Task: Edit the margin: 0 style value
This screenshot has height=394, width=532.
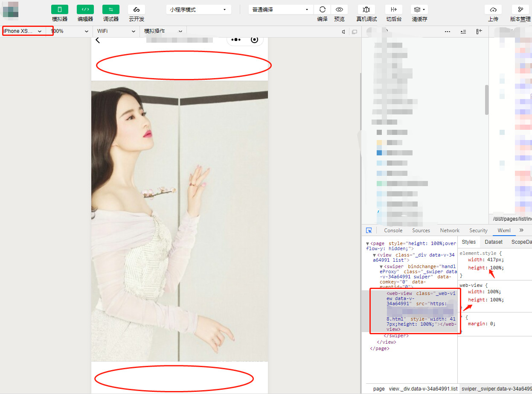Action: (x=492, y=324)
